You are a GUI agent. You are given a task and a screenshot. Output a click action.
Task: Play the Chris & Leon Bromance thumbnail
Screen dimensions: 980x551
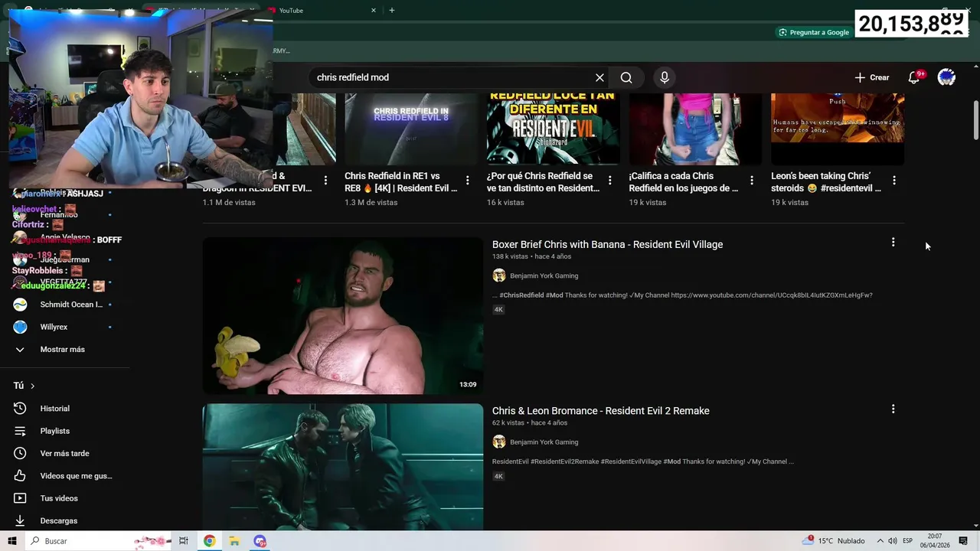coord(343,467)
